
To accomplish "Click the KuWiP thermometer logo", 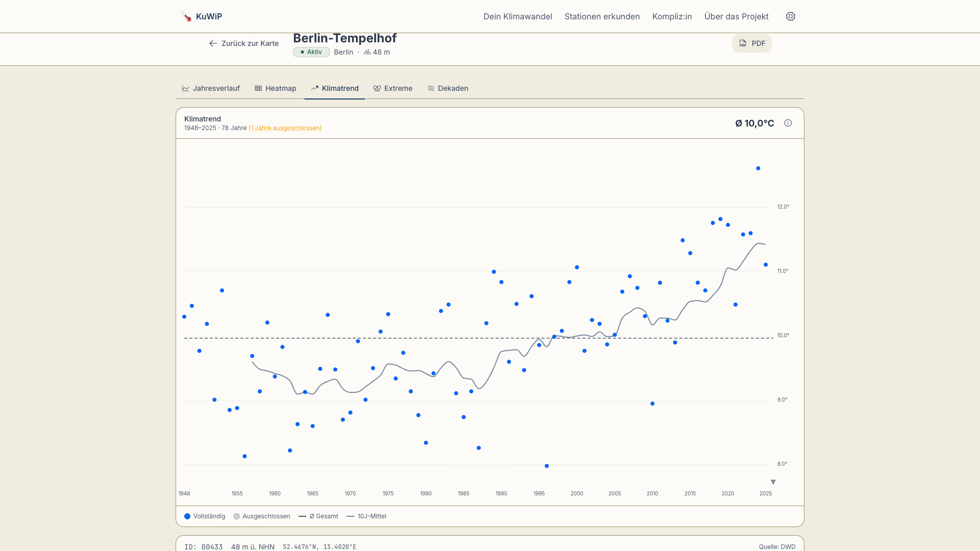I will 186,16.
